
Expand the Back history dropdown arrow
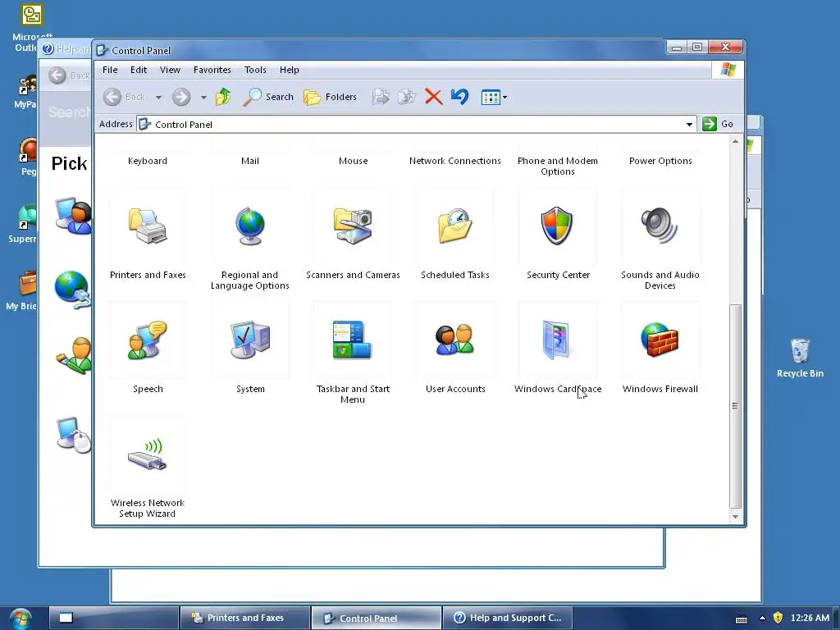[158, 98]
